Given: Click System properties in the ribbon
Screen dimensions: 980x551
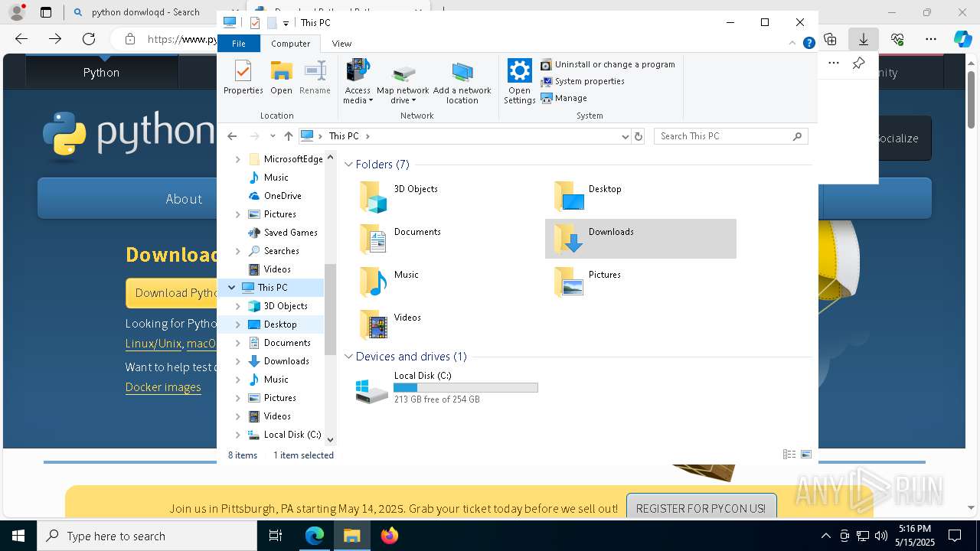Looking at the screenshot, I should (x=583, y=81).
